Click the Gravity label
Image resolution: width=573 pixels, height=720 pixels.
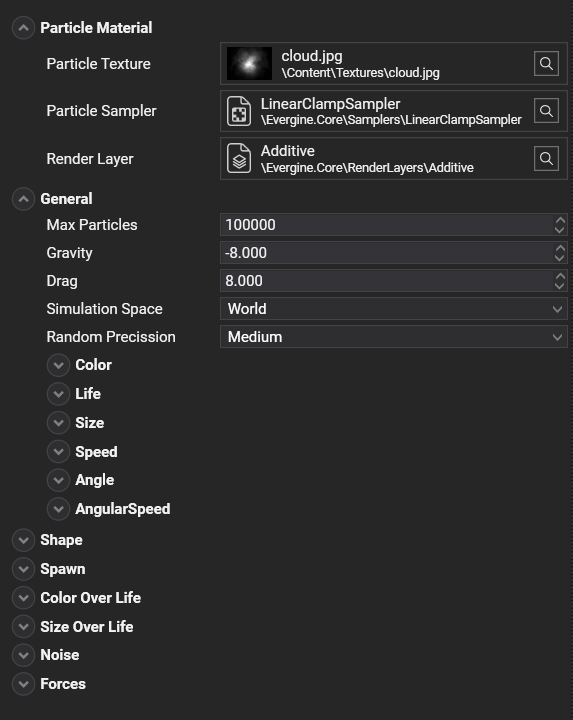[x=69, y=253]
